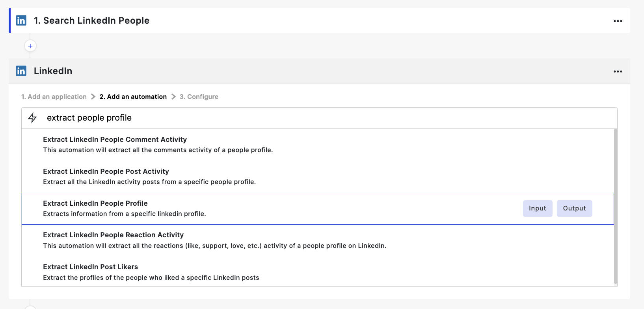Click the LinkedIn icon in Search LinkedIn People step
This screenshot has height=309, width=644.
[21, 20]
